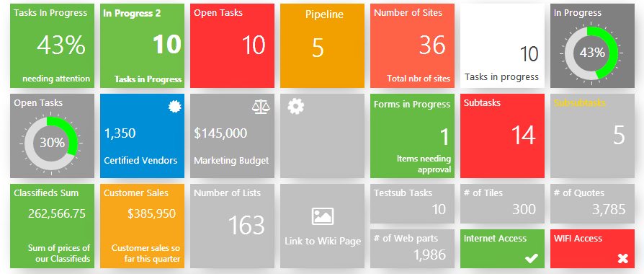Click the badge icon on Certified Vendors tile
The height and width of the screenshot is (274, 644).
coord(175,107)
